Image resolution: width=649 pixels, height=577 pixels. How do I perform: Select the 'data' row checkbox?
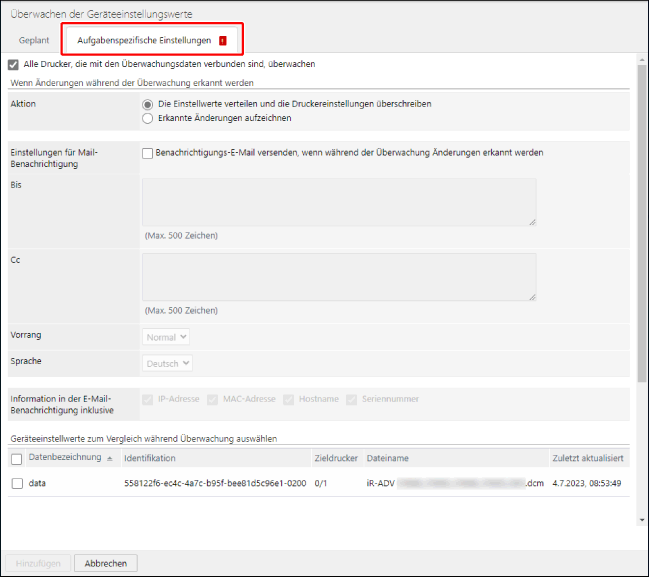click(16, 483)
